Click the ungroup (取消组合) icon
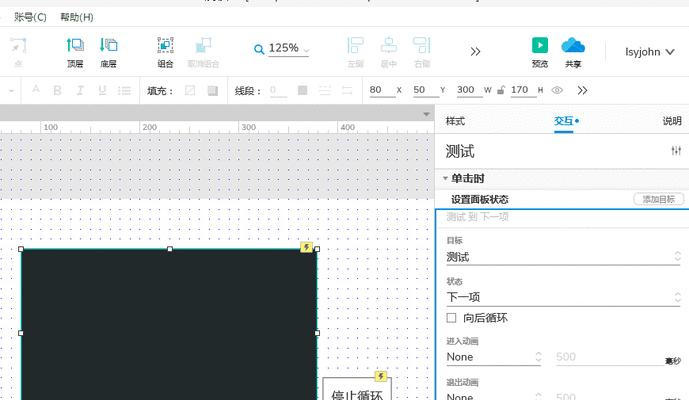The image size is (689, 400). [x=203, y=45]
